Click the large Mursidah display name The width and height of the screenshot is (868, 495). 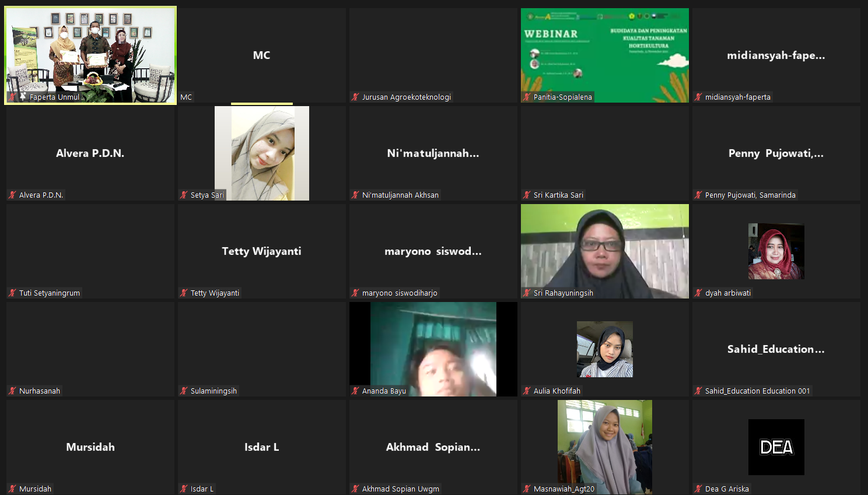tap(90, 447)
